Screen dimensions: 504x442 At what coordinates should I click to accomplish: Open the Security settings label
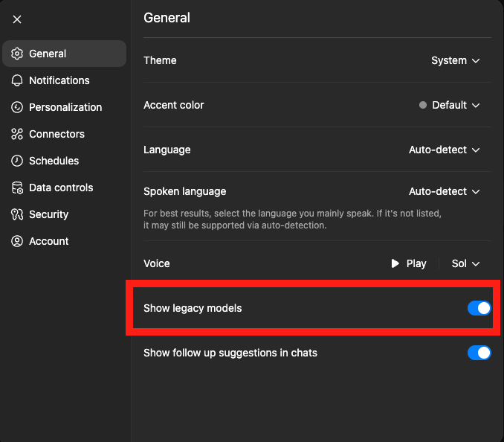48,214
